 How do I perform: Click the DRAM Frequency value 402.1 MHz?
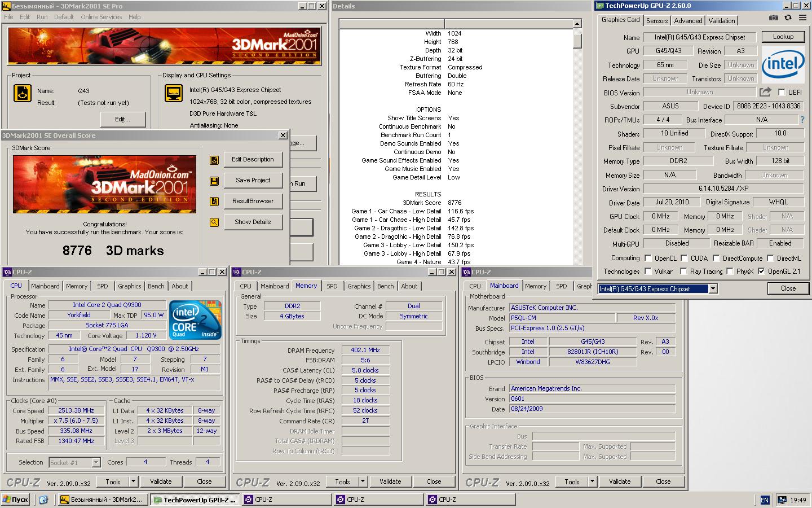(x=365, y=350)
